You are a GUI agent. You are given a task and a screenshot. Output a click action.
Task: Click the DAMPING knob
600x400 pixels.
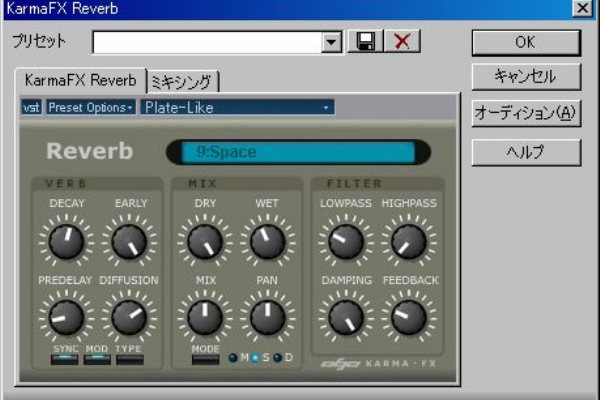pos(346,317)
